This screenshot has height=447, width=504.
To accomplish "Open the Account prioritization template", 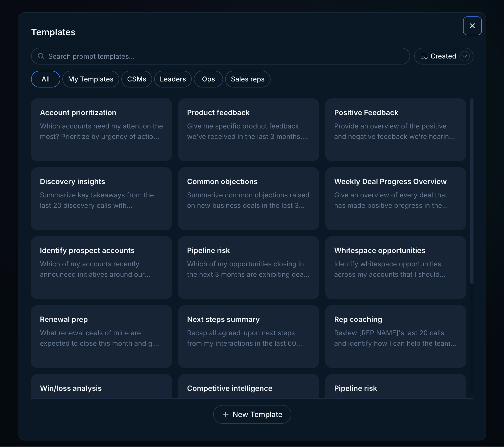I will [101, 130].
